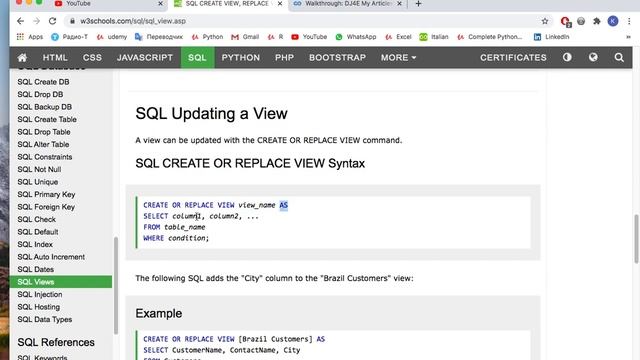Viewport: 640px width, 360px height.
Task: Open the red ad-blocker extension icon
Action: click(x=565, y=21)
